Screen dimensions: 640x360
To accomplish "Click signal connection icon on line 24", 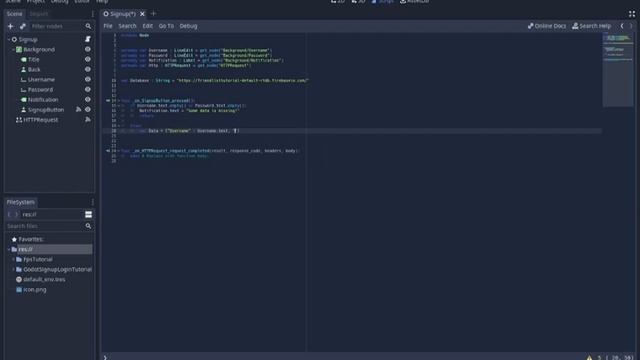I will pos(108,151).
